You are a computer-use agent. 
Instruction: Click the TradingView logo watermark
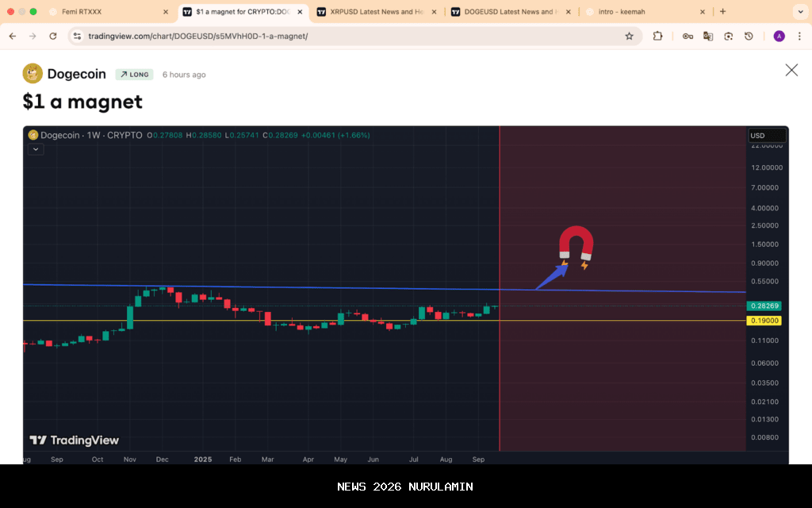tap(75, 441)
